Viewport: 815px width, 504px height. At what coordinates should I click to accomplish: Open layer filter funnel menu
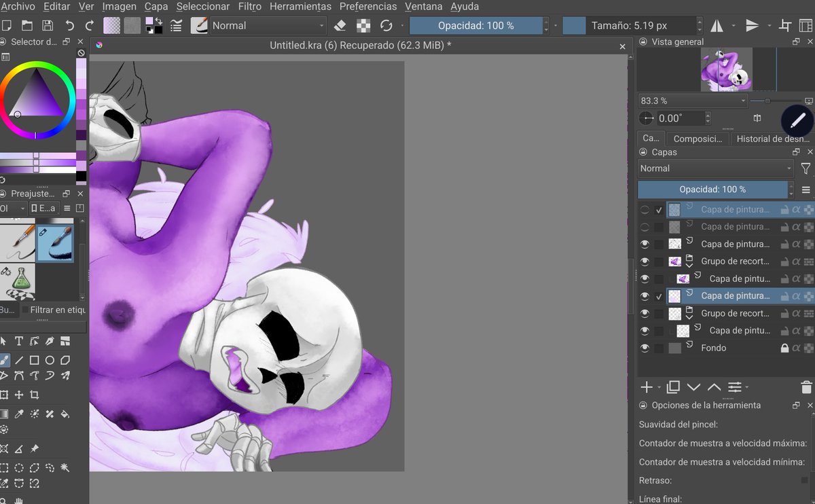(806, 168)
